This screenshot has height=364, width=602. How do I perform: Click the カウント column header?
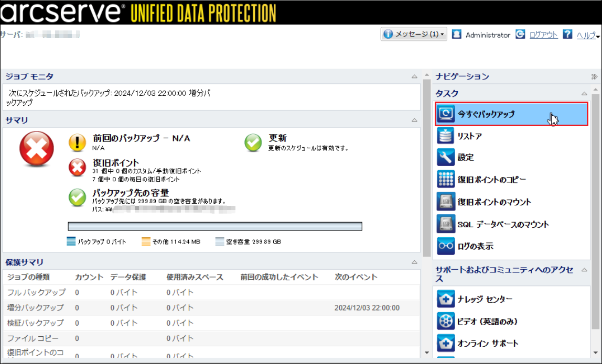(89, 277)
